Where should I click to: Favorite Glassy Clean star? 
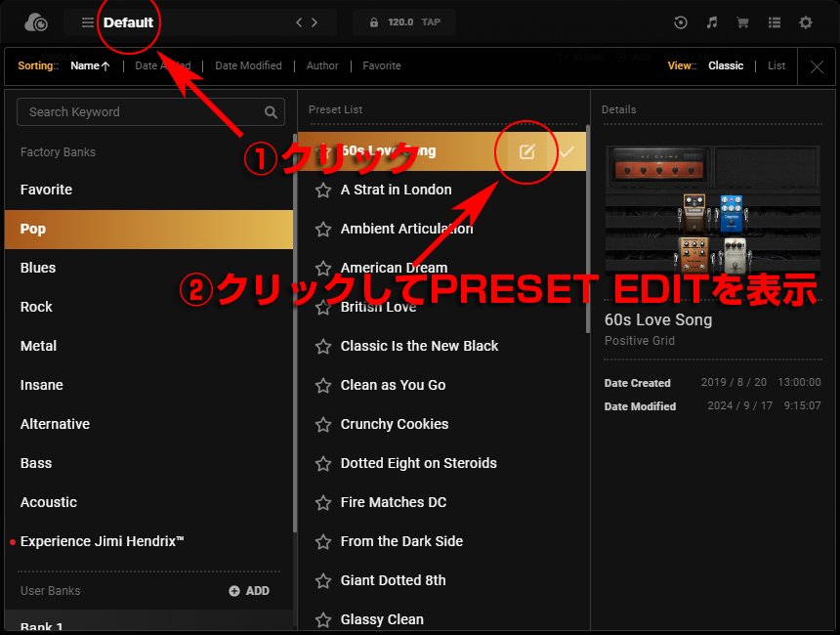[x=323, y=620]
